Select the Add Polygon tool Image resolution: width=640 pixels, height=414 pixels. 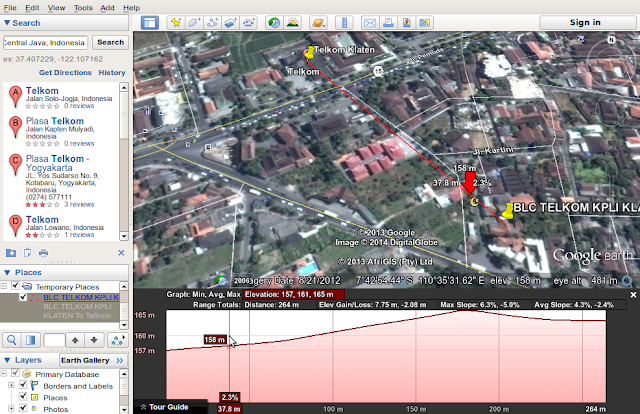[x=194, y=22]
